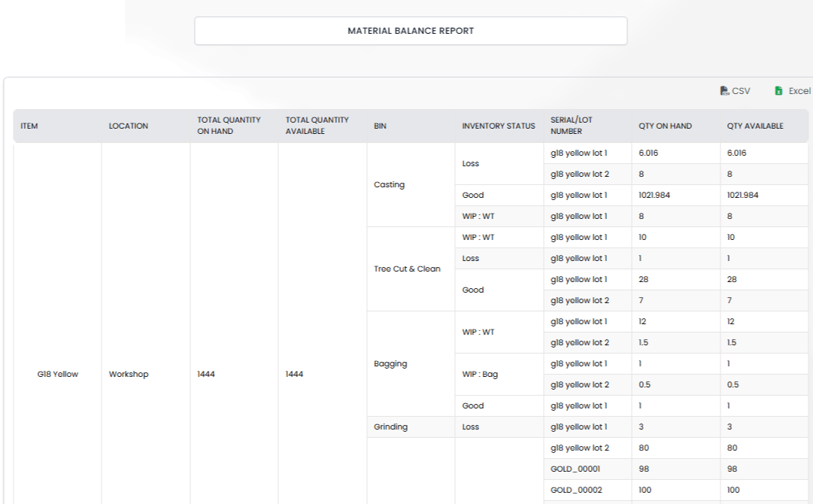813x504 pixels.
Task: Sort the QTY ON HAND column
Action: (x=665, y=126)
